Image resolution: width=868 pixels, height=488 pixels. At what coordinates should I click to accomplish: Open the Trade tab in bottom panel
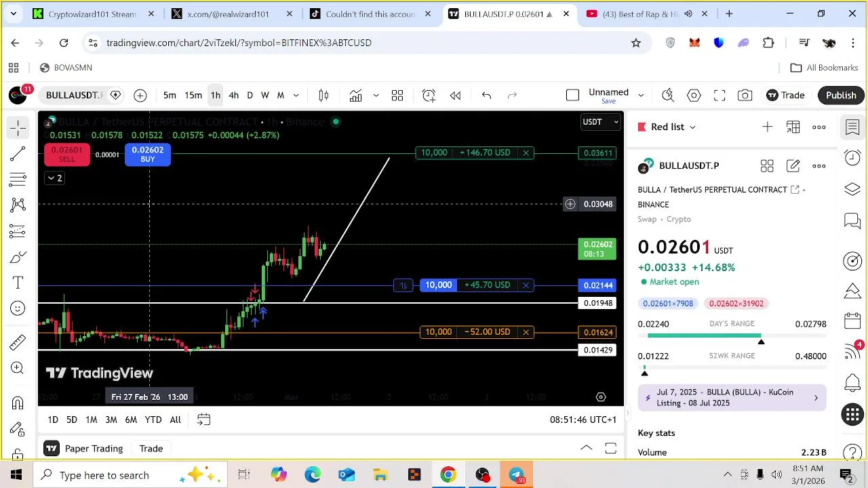pyautogui.click(x=151, y=449)
